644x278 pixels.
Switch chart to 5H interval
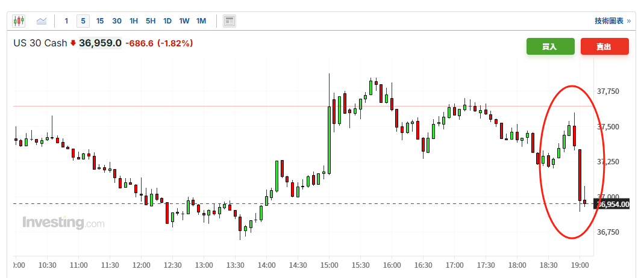coord(151,21)
